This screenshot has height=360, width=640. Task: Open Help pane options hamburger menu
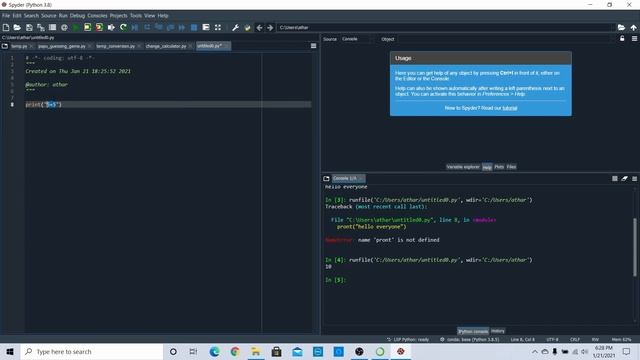tap(634, 39)
